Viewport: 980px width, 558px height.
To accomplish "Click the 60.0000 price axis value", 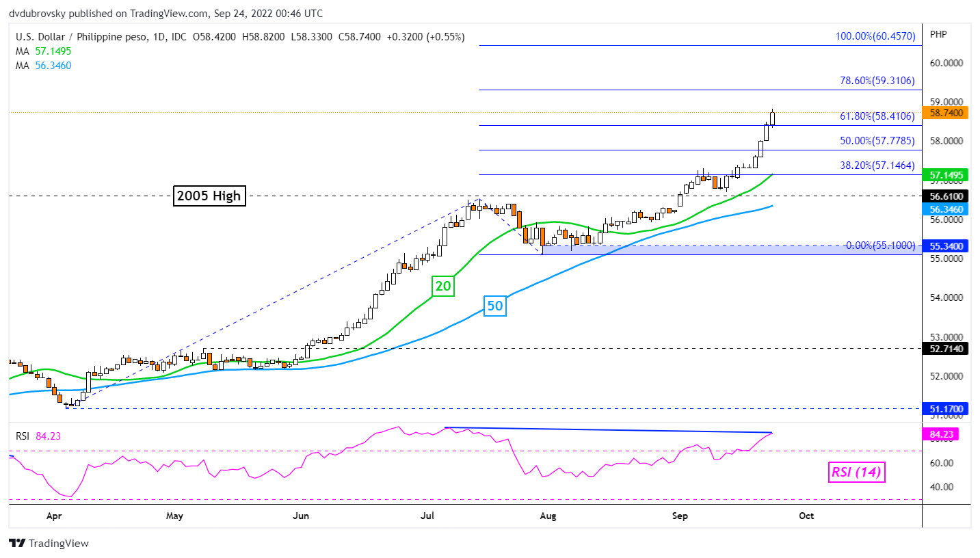I will 947,64.
